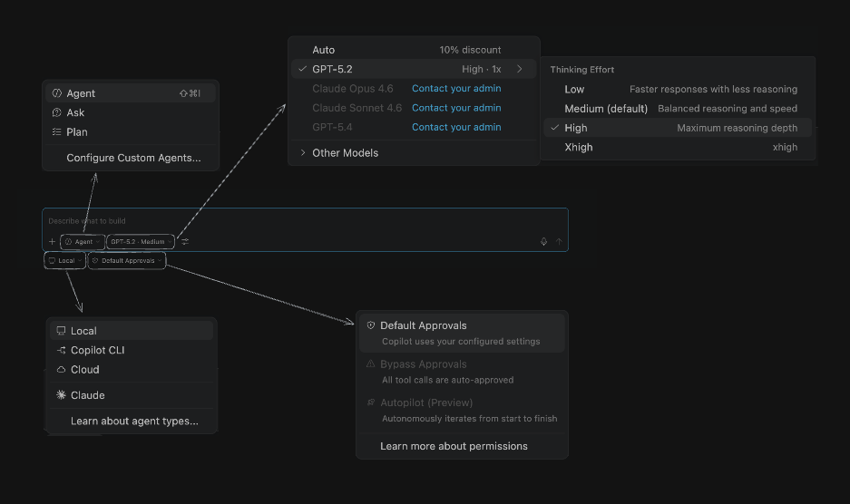Select the Cloud icon in session menu

[x=62, y=370]
